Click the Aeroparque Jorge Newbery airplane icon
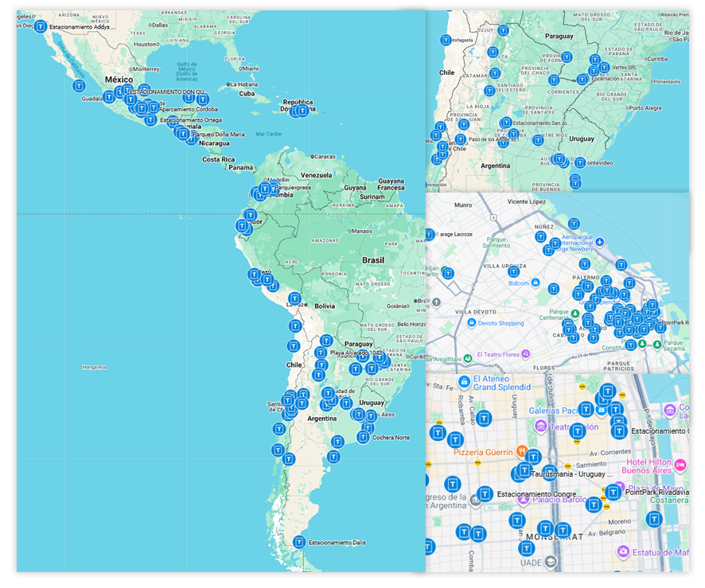This screenshot has width=705, height=588. [x=599, y=242]
